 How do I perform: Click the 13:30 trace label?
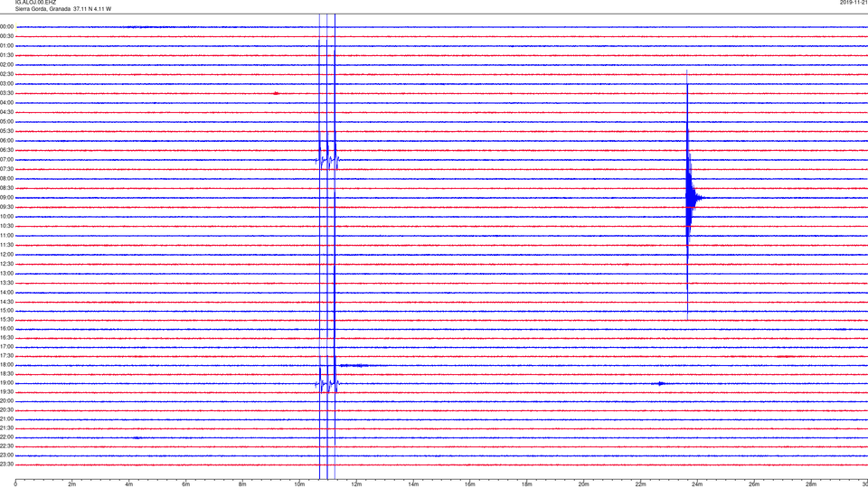(7, 283)
